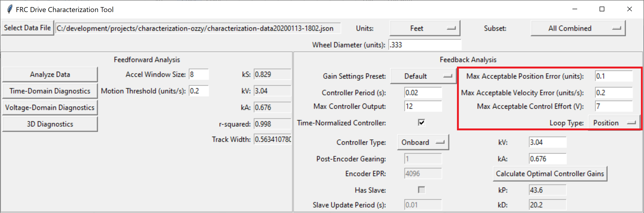Image resolution: width=644 pixels, height=213 pixels.
Task: Open the Controller Type dropdown showing Onboard
Action: click(423, 142)
